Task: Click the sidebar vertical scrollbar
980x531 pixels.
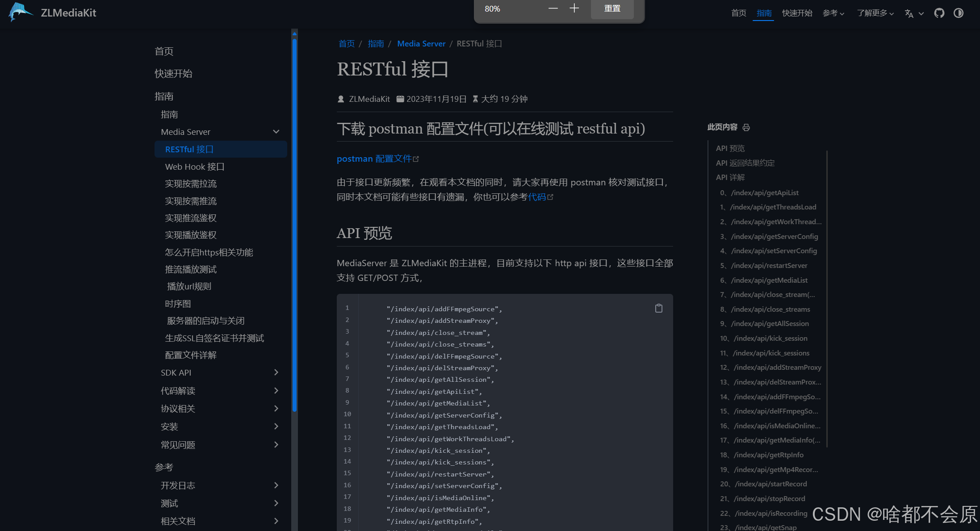Action: pyautogui.click(x=294, y=223)
